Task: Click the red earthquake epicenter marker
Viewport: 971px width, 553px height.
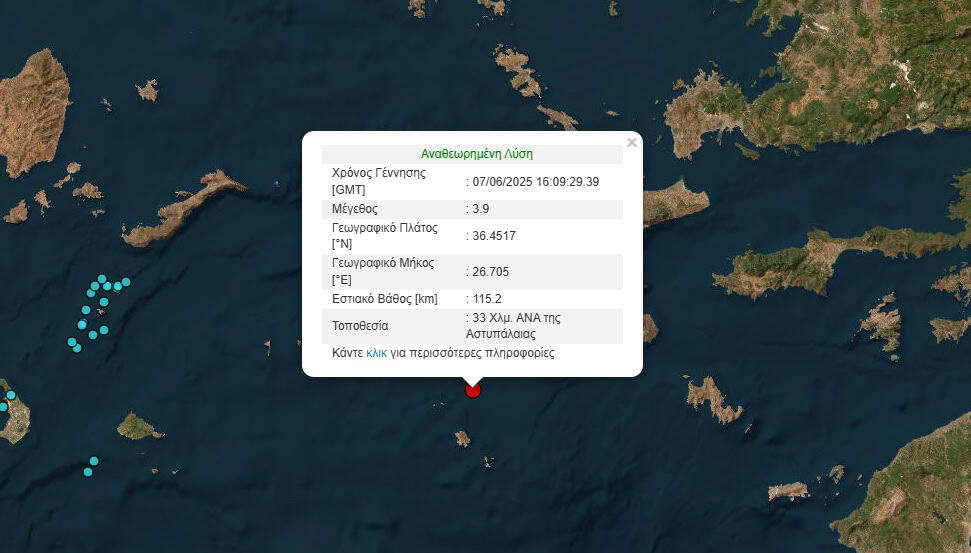Action: pos(473,390)
